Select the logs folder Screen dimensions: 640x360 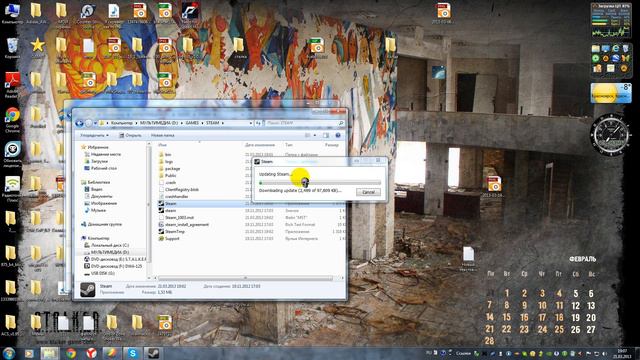[x=165, y=162]
